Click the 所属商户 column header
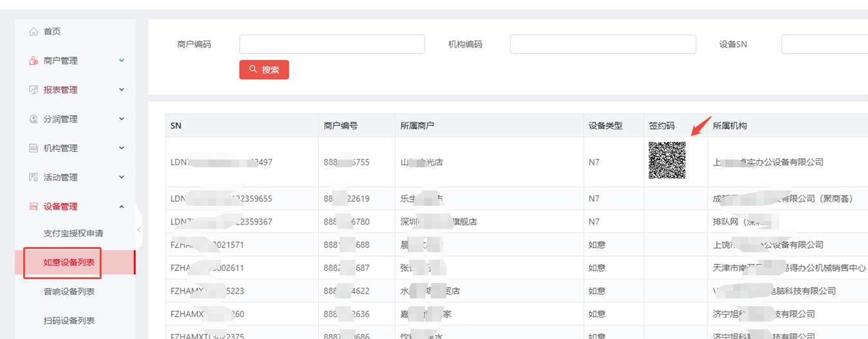This screenshot has width=868, height=339. point(489,126)
